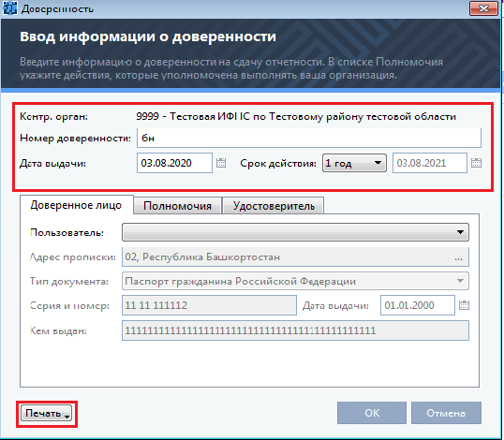The width and height of the screenshot is (504, 440).
Task: Open the Пользователь dropdown list
Action: point(295,232)
